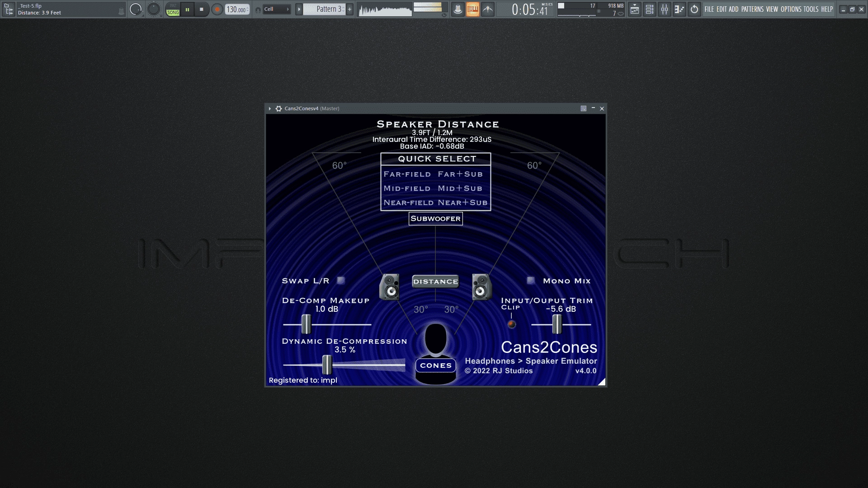Select Near+Sub quick preset
The height and width of the screenshot is (488, 868).
point(463,203)
